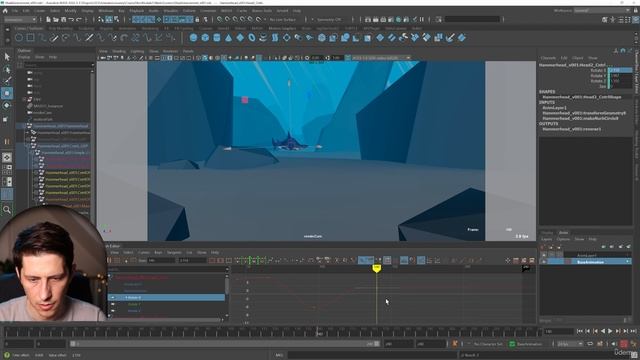
Task: Activate the Rotate tool in toolbox
Action: [x=7, y=105]
